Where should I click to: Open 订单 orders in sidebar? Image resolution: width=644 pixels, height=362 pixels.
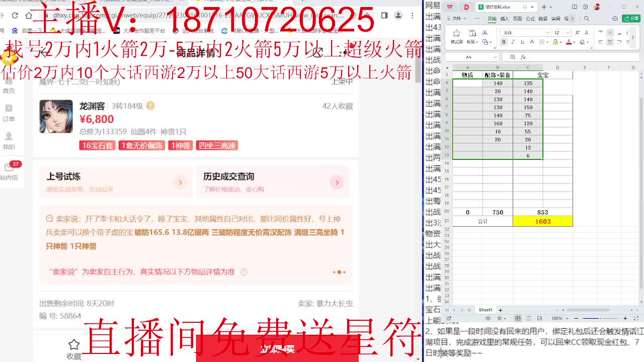9,113
